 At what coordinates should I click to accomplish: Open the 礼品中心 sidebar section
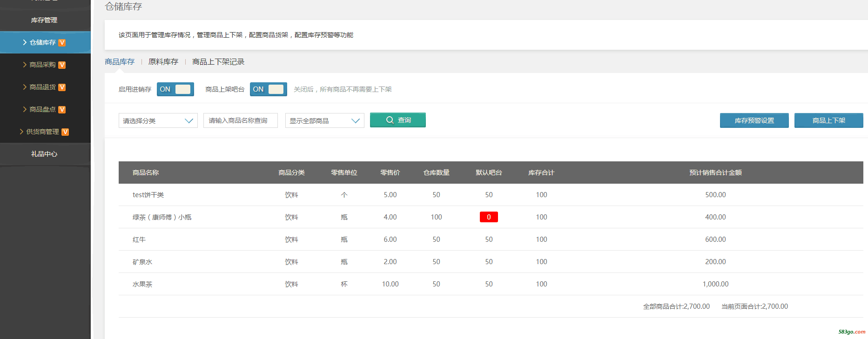click(44, 154)
